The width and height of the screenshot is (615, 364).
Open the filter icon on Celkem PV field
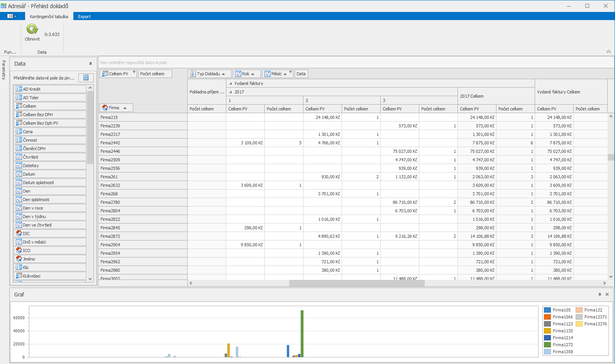tap(134, 72)
